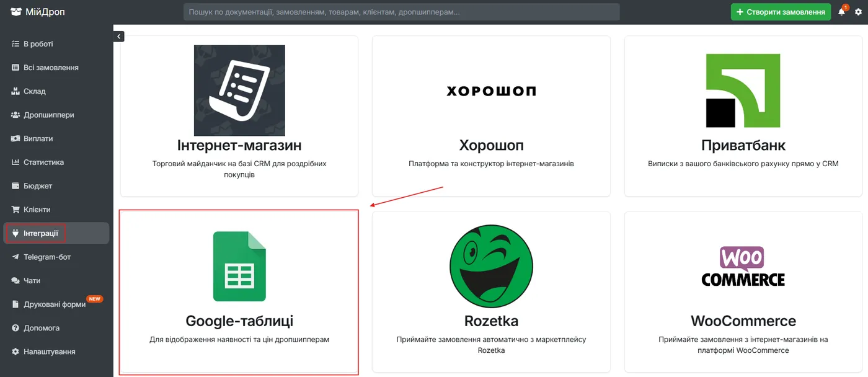Open Приватбанк integration title
This screenshot has height=377, width=868.
click(743, 145)
